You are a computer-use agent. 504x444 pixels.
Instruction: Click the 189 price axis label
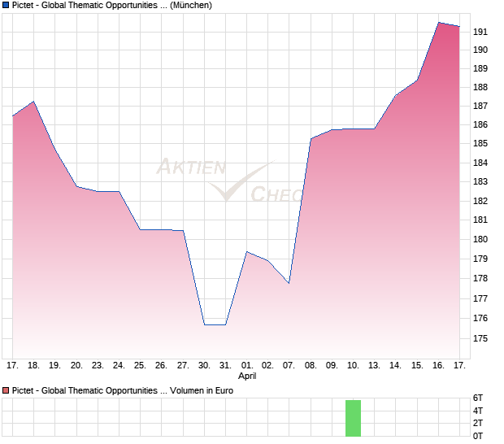[x=480, y=68]
